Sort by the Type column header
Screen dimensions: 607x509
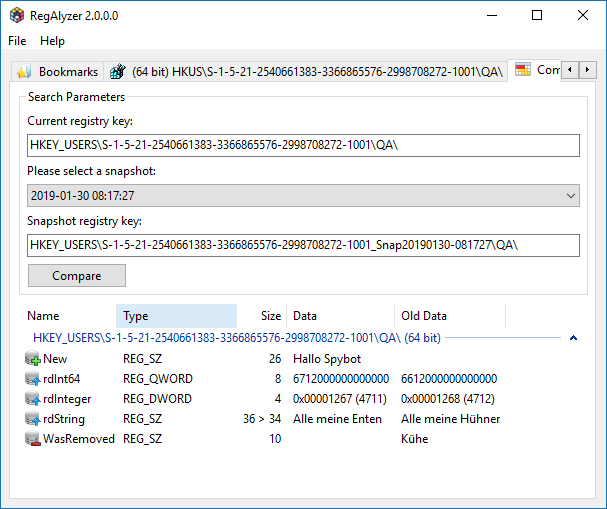(x=176, y=316)
